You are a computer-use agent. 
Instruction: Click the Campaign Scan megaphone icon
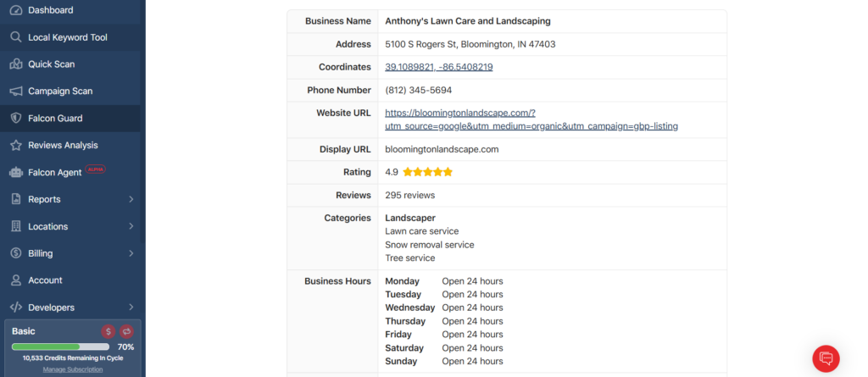pyautogui.click(x=15, y=91)
